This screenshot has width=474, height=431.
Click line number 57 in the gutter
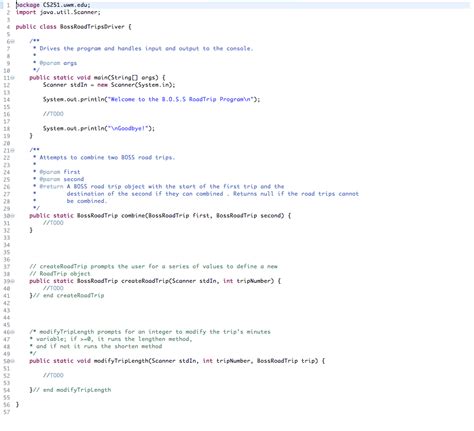7,412
